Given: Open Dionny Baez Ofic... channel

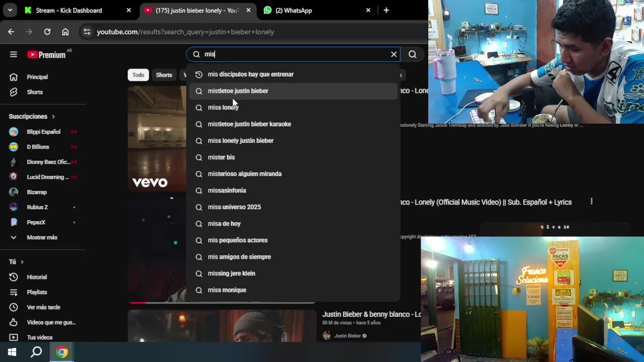Looking at the screenshot, I should coord(42,162).
